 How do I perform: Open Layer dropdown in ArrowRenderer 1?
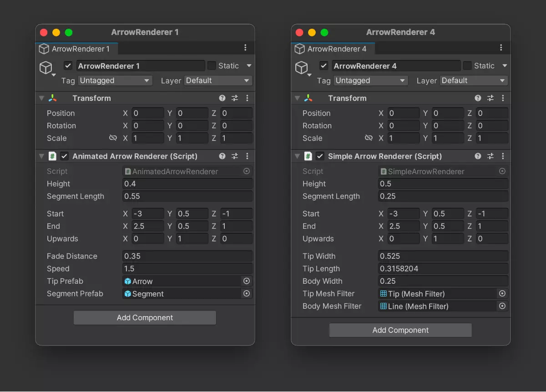[218, 80]
